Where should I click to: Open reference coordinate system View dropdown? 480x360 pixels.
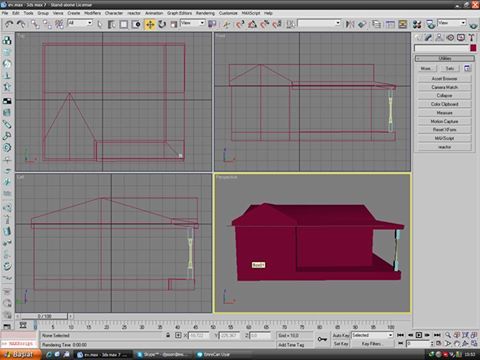[x=192, y=23]
